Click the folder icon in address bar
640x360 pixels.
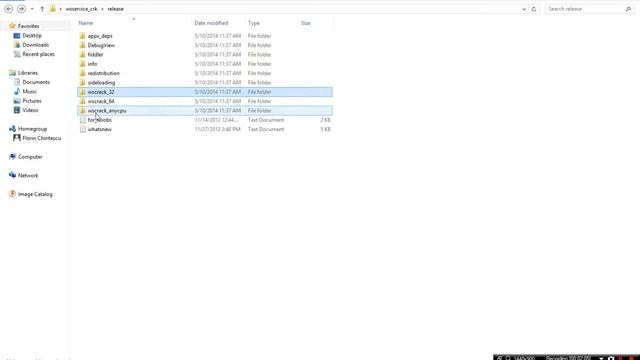(53, 9)
